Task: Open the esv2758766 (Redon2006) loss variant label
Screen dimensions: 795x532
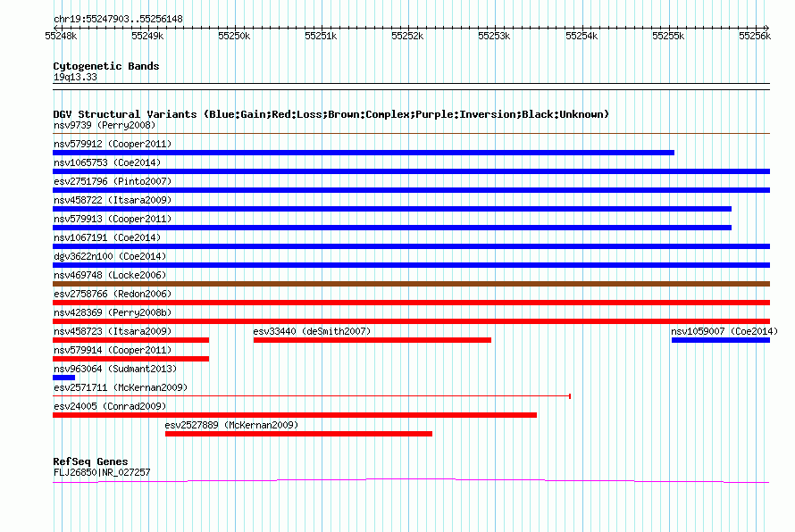Action: [113, 294]
